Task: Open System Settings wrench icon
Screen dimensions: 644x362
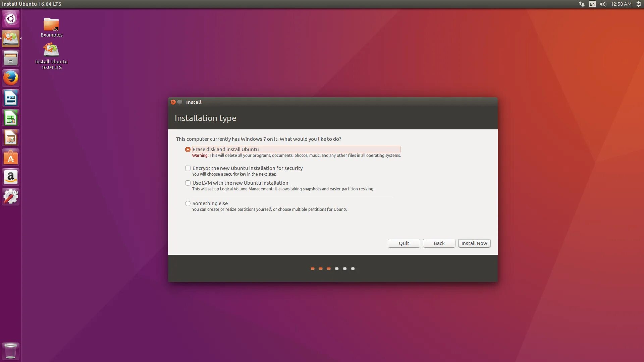Action: [x=11, y=197]
